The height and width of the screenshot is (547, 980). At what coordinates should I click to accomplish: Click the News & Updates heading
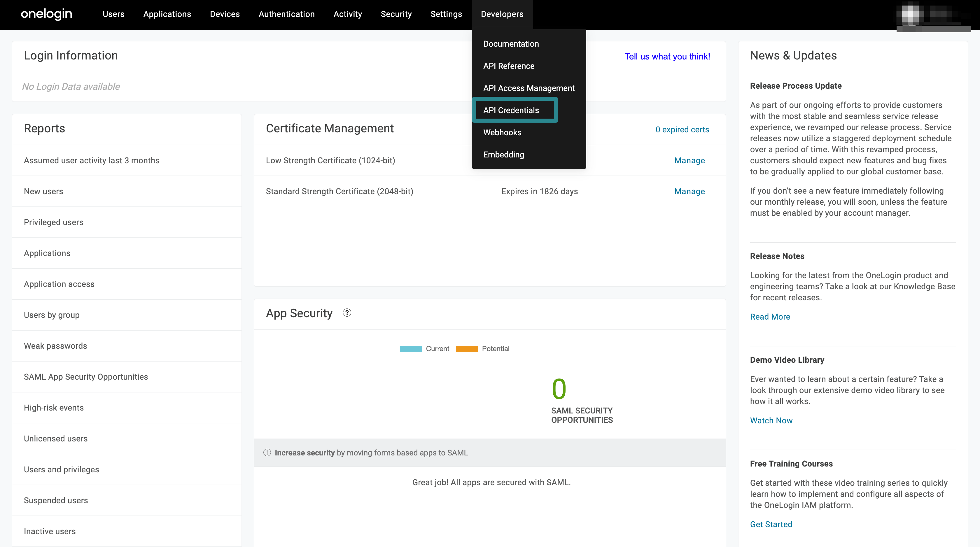793,55
